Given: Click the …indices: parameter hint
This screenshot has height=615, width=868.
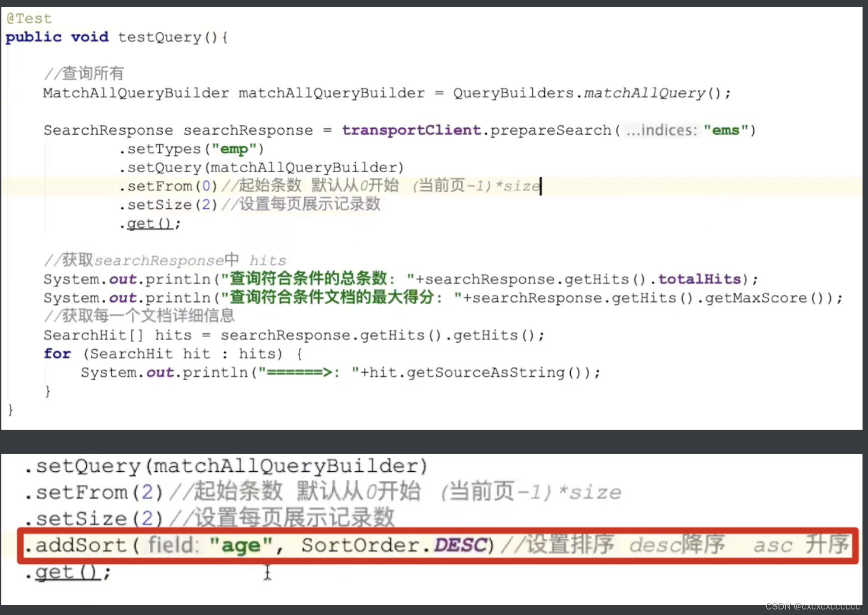Looking at the screenshot, I should click(x=662, y=130).
